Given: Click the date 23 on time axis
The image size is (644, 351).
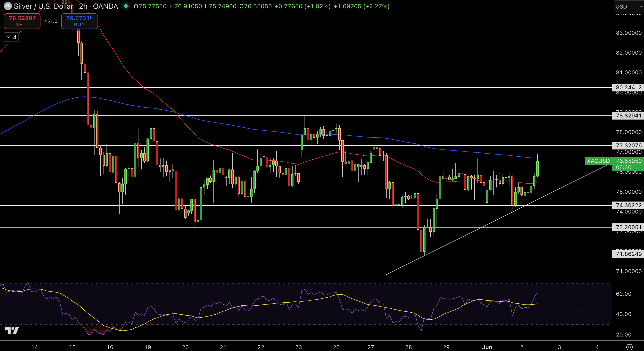Looking at the screenshot, I should pos(299,347).
